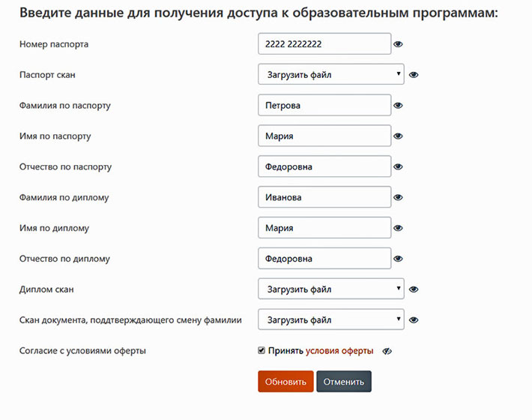Image resolution: width=532 pixels, height=420 pixels.
Task: Click the Обновить button
Action: point(285,381)
